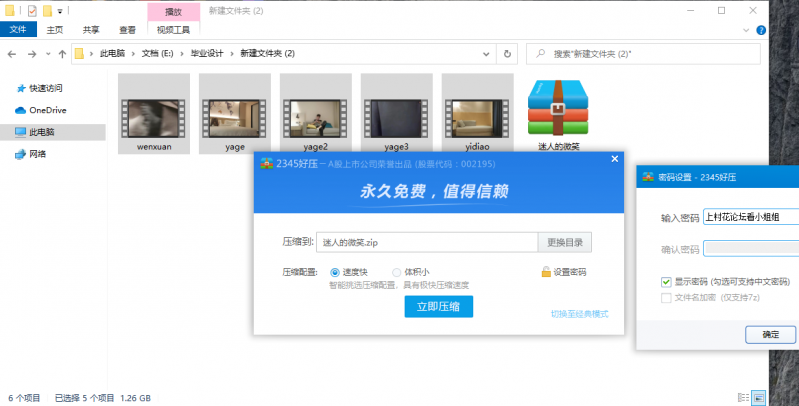The height and width of the screenshot is (406, 799).
Task: Open the 文件 menu
Action: coord(17,30)
